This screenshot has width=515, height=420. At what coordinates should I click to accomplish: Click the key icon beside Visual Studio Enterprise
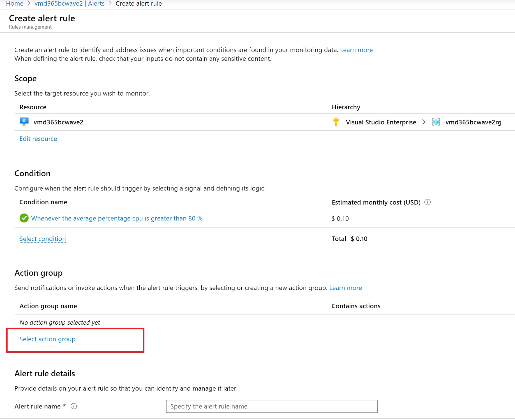(335, 122)
